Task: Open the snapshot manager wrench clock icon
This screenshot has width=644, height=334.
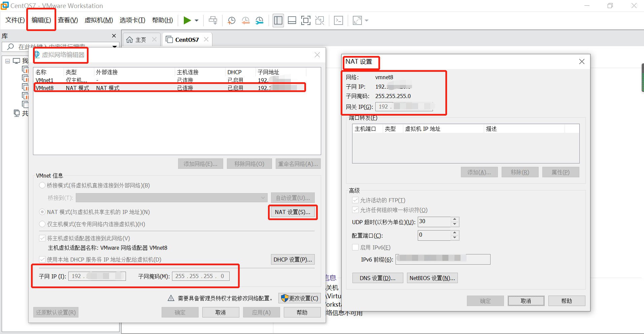Action: pos(259,21)
